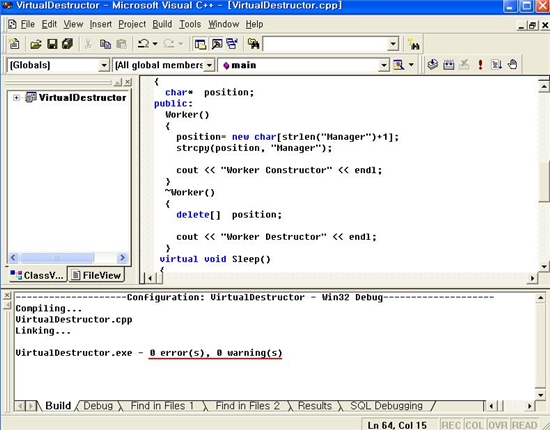Open the Tools menu

click(x=190, y=24)
